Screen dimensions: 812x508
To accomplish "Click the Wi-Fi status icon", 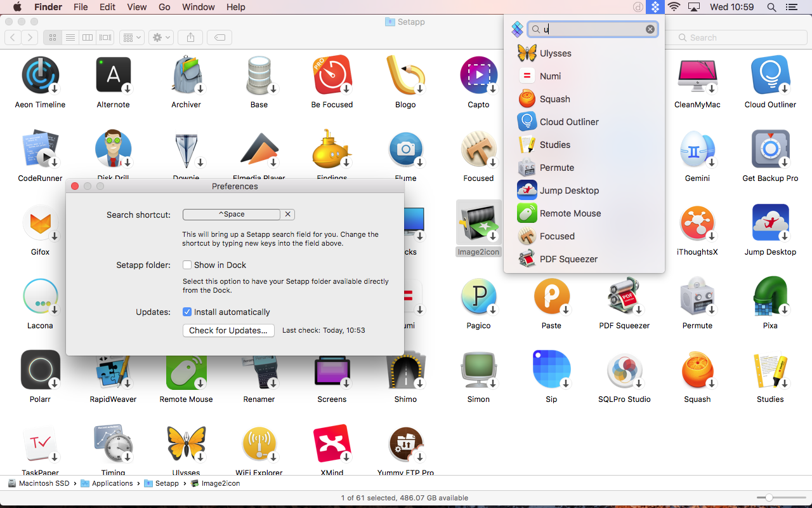I will pos(674,7).
